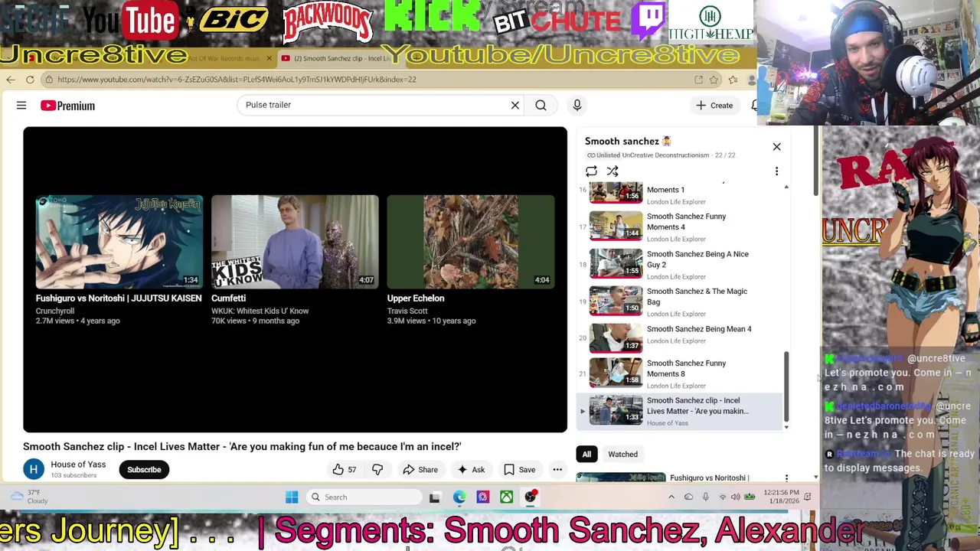Viewport: 980px width, 551px height.
Task: Reload the page in browser
Action: click(x=30, y=80)
